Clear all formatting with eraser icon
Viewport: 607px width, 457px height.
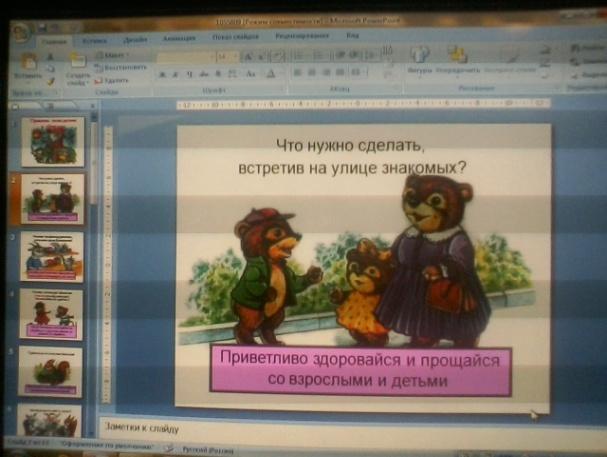tap(277, 57)
